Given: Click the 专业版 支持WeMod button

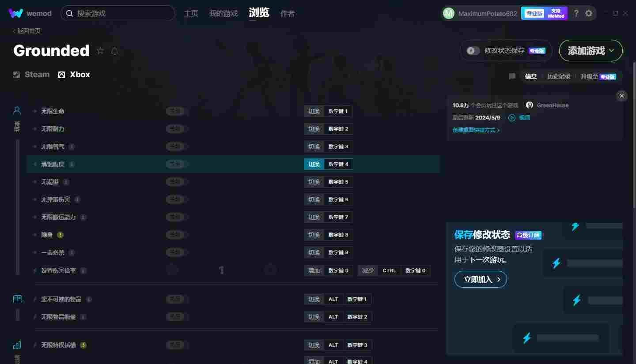Looking at the screenshot, I should [x=544, y=13].
